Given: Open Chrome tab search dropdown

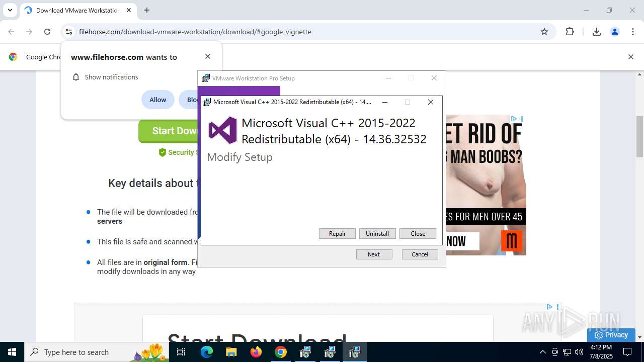Looking at the screenshot, I should pyautogui.click(x=10, y=10).
